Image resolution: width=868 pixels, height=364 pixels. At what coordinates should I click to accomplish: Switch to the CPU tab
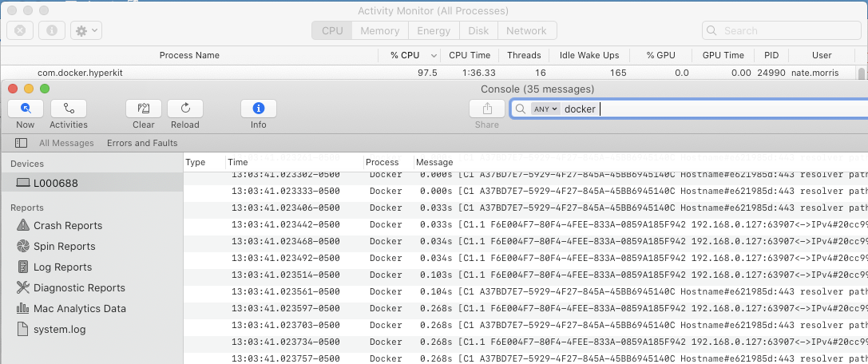pyautogui.click(x=332, y=30)
